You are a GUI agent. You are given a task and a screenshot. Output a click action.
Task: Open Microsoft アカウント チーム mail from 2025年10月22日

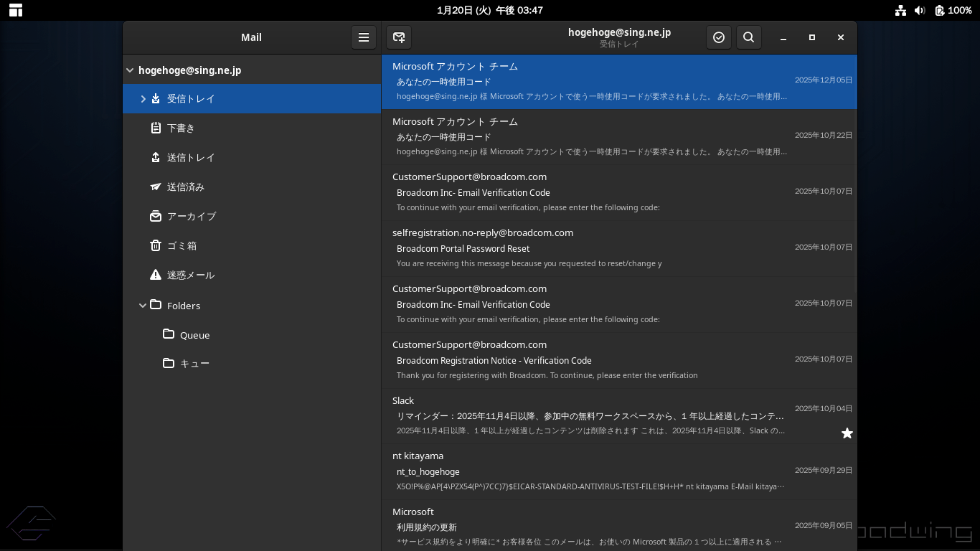(619, 137)
